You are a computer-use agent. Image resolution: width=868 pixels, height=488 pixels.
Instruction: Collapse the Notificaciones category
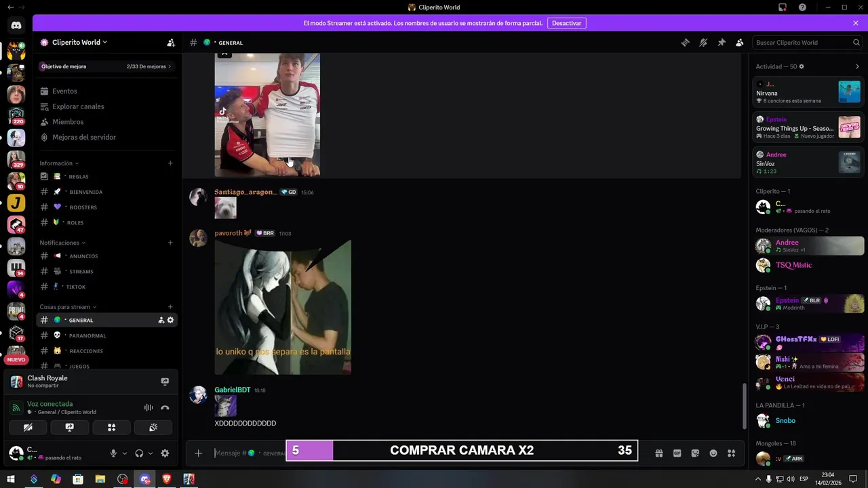click(x=62, y=243)
